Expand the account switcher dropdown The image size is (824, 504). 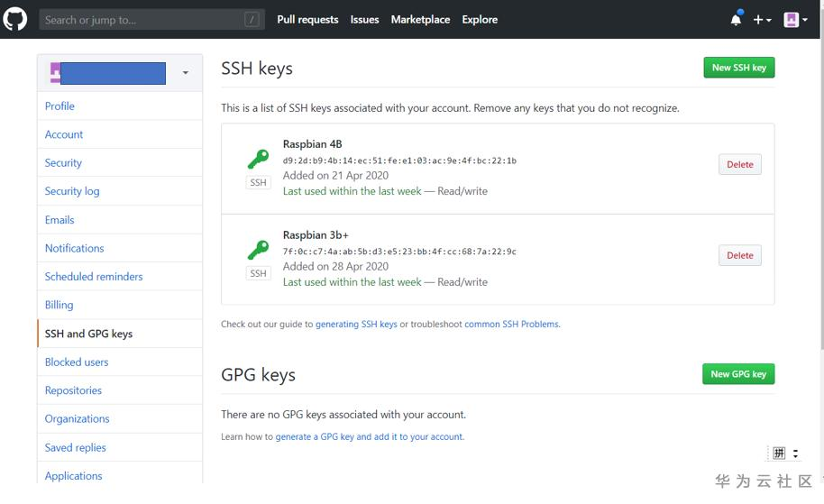pos(186,73)
